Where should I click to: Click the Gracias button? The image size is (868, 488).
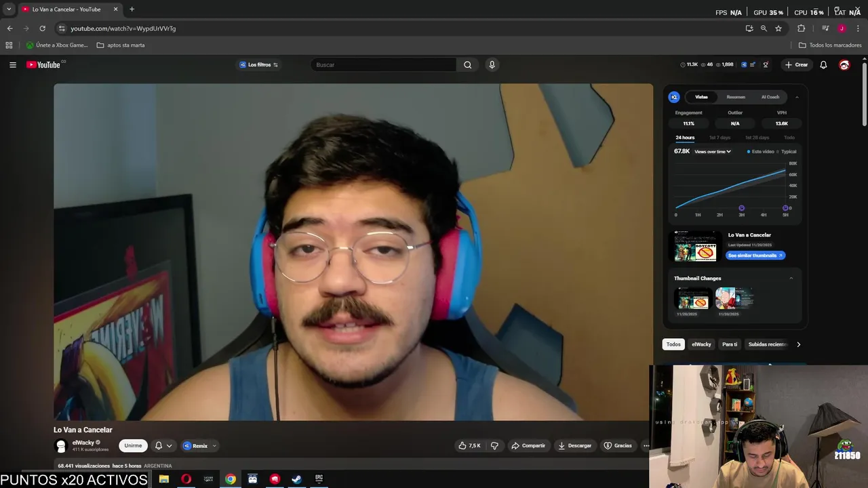tap(618, 445)
